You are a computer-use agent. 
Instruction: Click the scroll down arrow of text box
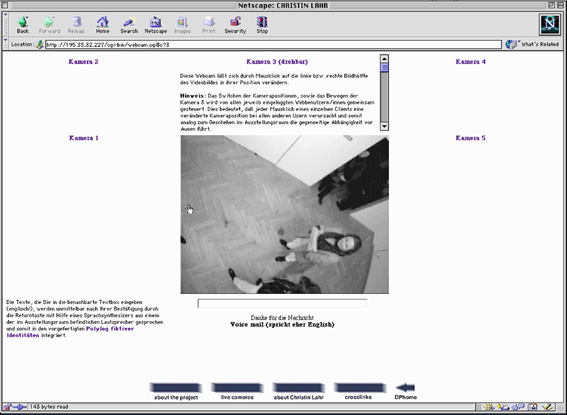(384, 126)
